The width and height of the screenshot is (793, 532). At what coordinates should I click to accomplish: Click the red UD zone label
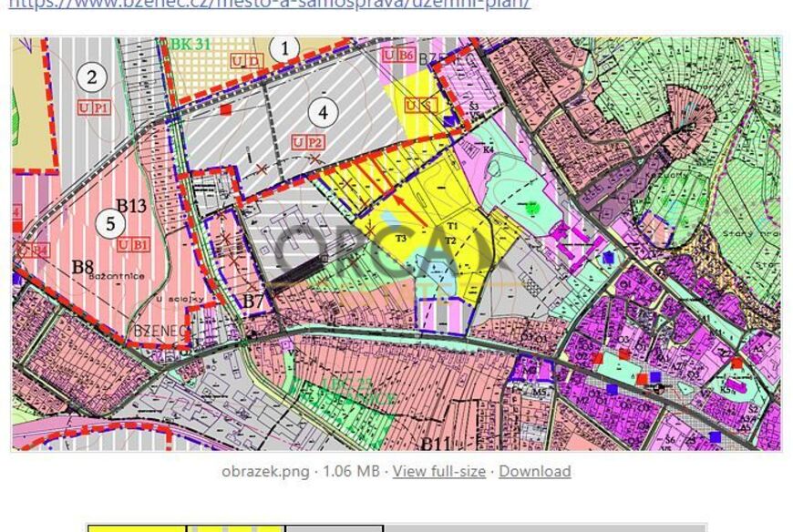(247, 60)
